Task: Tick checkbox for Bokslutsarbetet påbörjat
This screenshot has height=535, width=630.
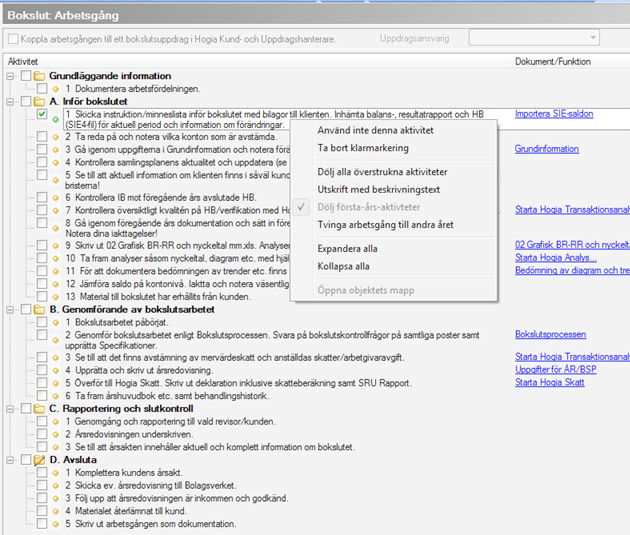Action: [42, 322]
